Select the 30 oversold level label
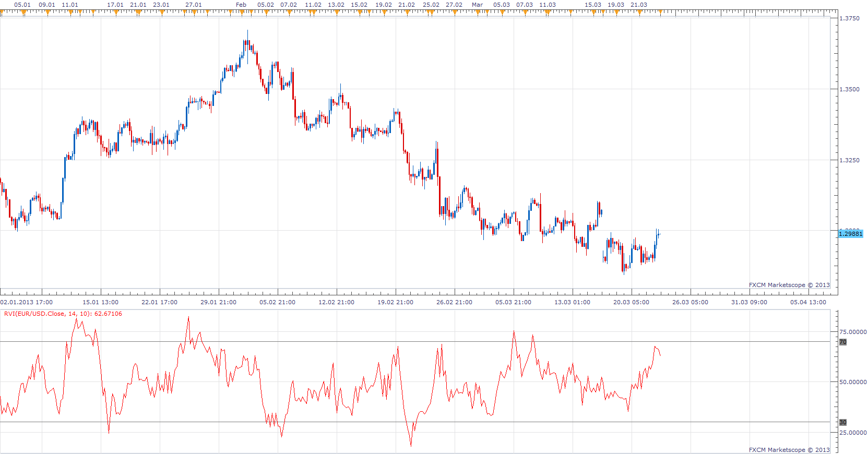 click(843, 422)
